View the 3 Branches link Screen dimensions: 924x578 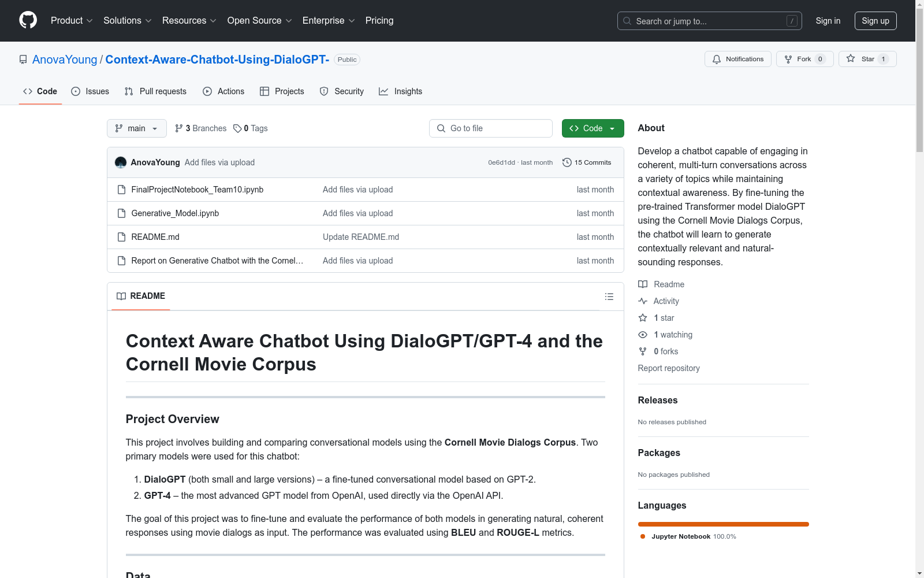201,128
